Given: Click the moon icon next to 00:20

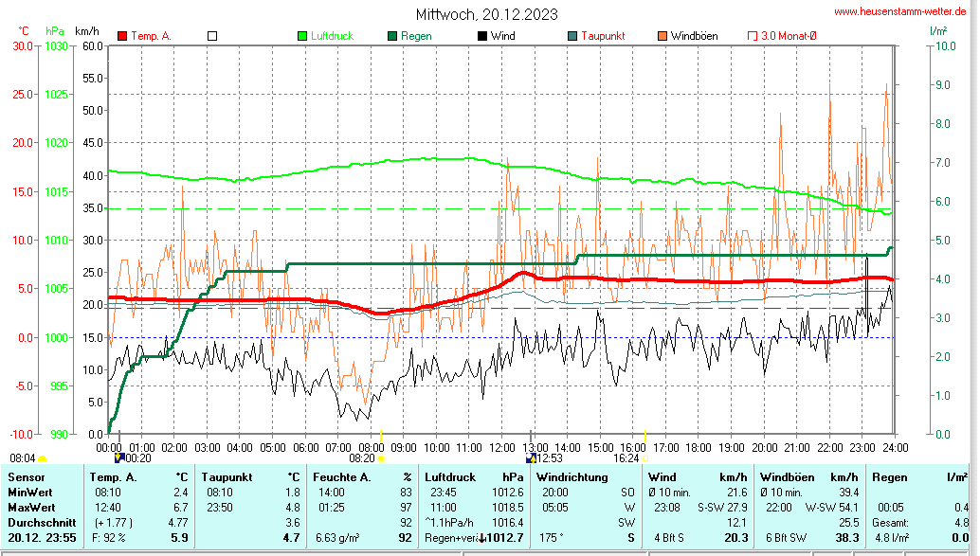Looking at the screenshot, I should (118, 458).
